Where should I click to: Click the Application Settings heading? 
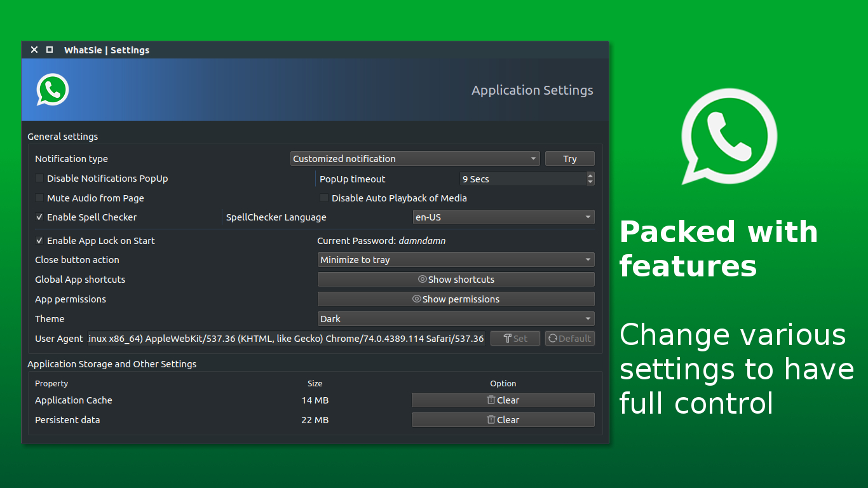[x=532, y=90]
